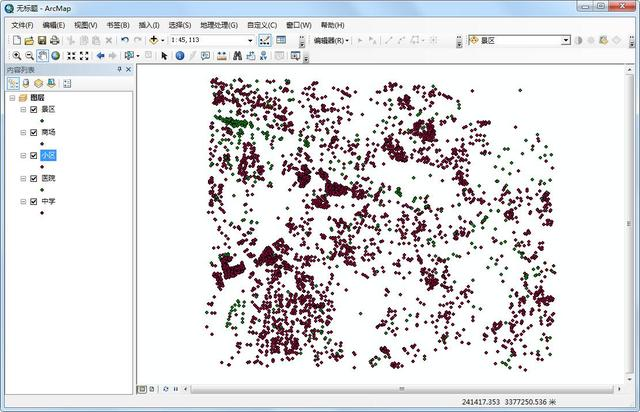This screenshot has height=412, width=640.
Task: Uncheck the 小区 layer checkbox
Action: [x=34, y=156]
